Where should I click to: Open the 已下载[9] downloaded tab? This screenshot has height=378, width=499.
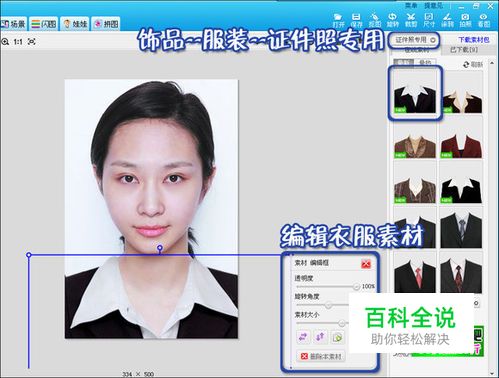point(464,50)
